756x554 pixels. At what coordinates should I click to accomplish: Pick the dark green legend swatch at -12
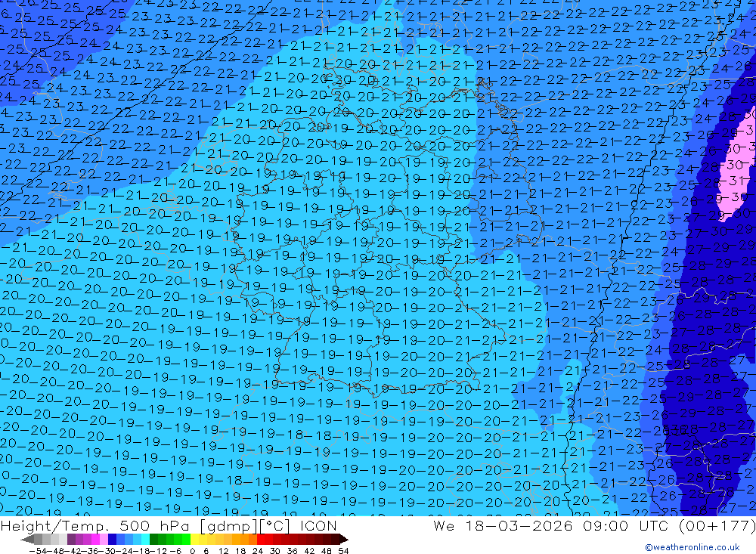pyautogui.click(x=153, y=539)
